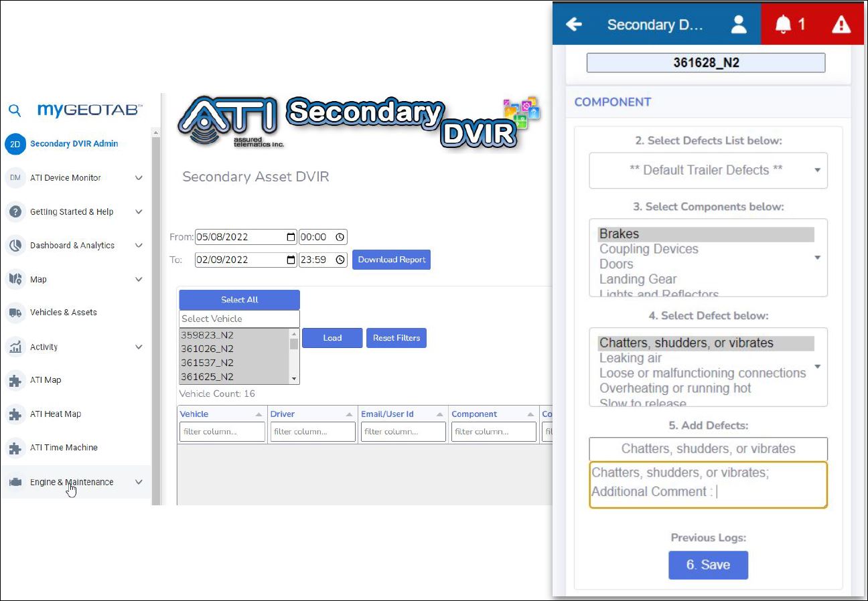Open the defect list dropdown arrow
This screenshot has height=601, width=868.
[817, 367]
